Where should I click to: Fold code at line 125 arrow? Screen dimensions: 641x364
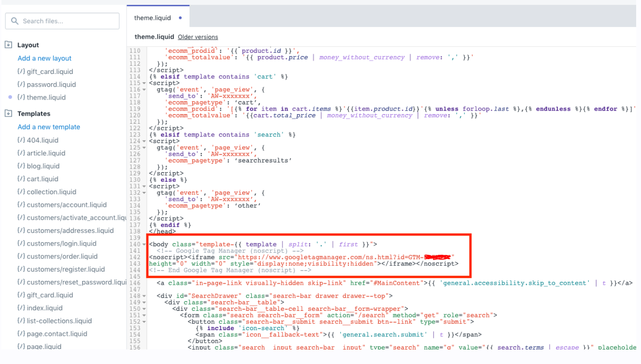point(145,147)
